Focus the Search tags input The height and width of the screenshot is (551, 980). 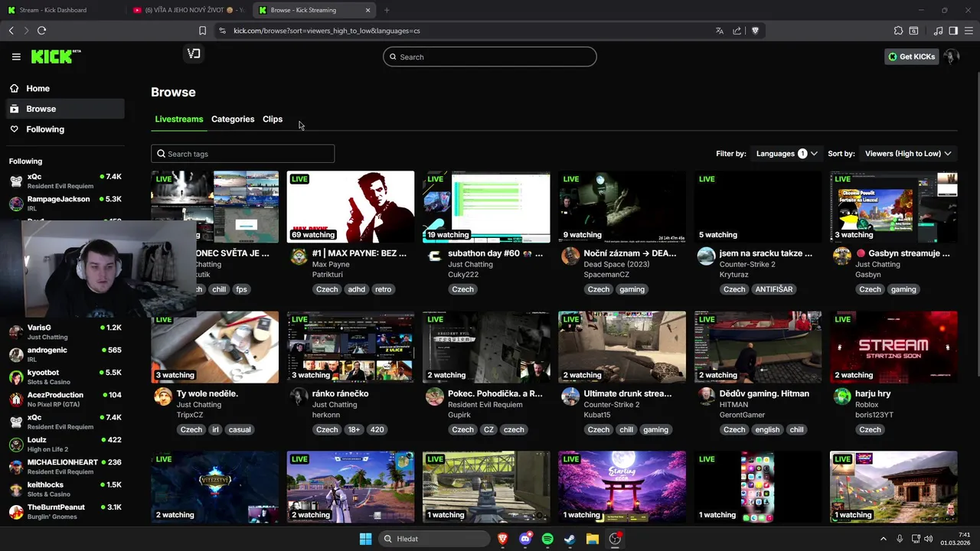click(x=243, y=154)
